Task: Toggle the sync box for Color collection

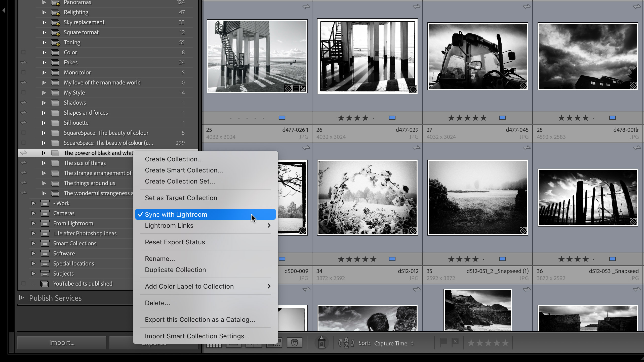Action: click(x=23, y=52)
